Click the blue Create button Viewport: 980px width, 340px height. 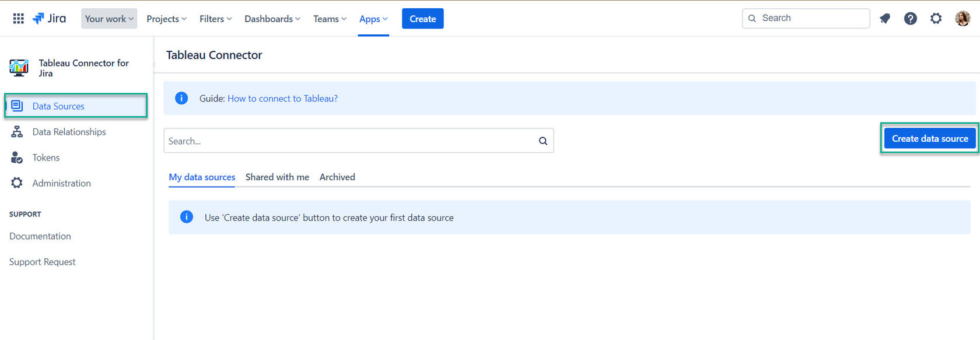tap(423, 19)
